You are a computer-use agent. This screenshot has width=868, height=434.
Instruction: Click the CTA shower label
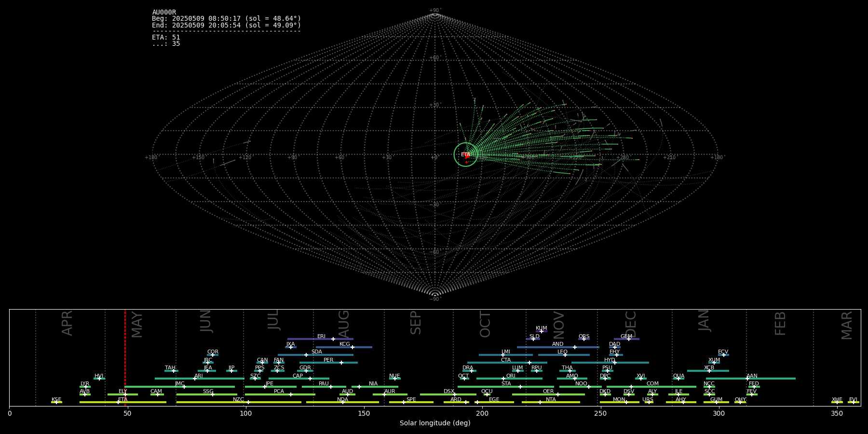(x=506, y=360)
